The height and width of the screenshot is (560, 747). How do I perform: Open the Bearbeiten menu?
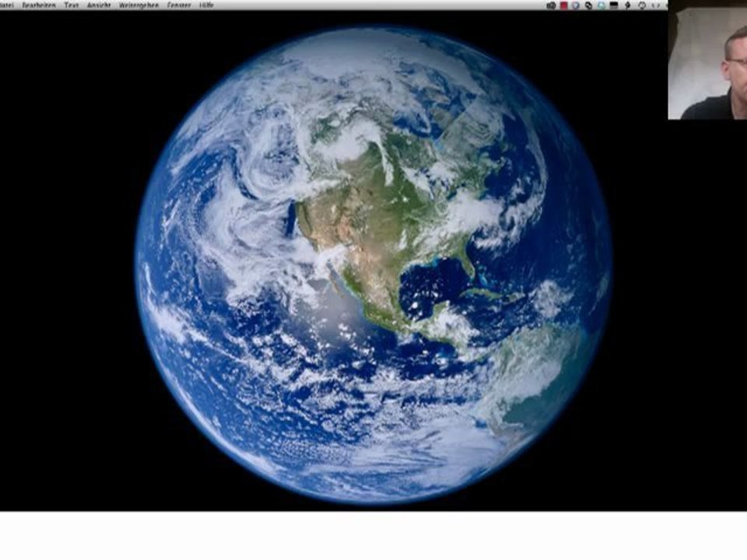pyautogui.click(x=39, y=5)
